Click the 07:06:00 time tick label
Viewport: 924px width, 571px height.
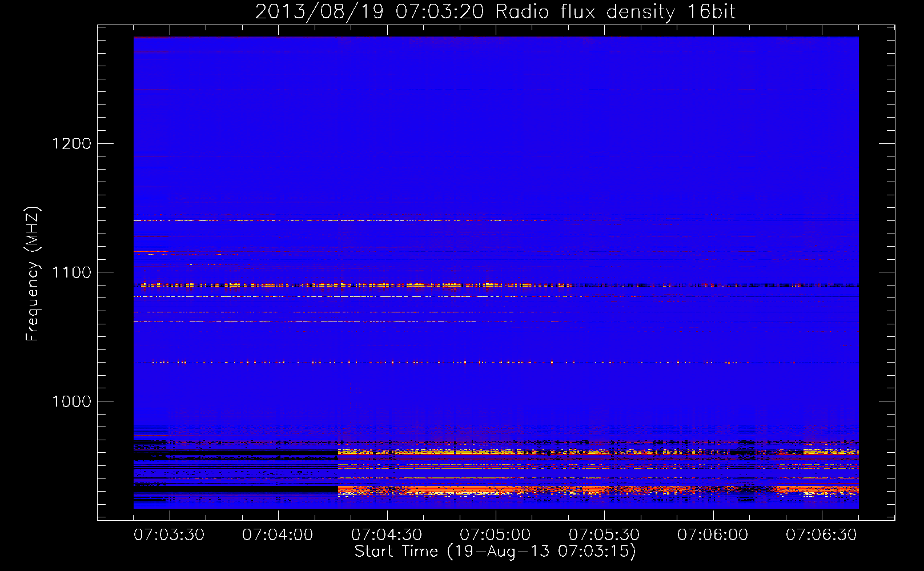pyautogui.click(x=713, y=535)
